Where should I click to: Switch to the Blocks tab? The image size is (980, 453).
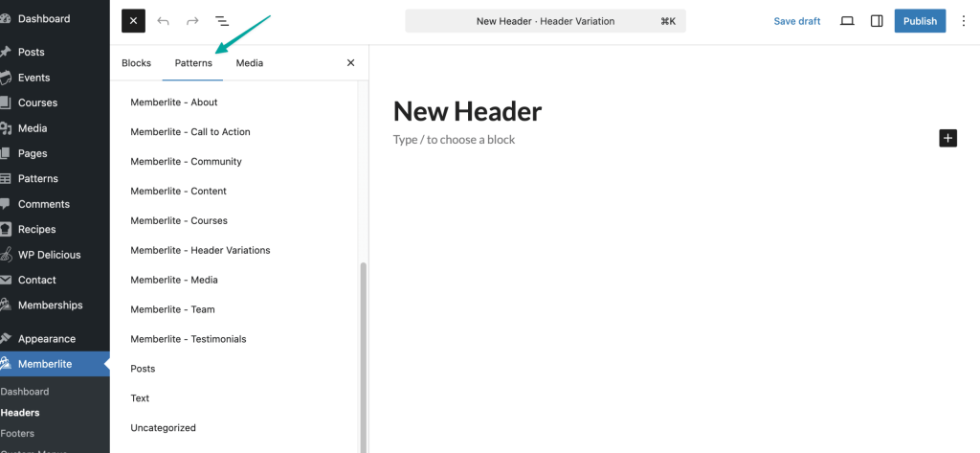136,62
